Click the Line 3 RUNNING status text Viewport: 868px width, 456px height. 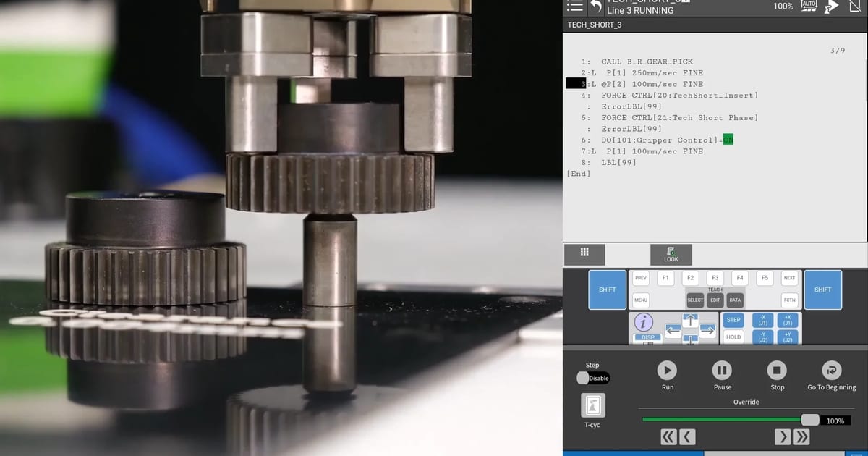click(640, 11)
